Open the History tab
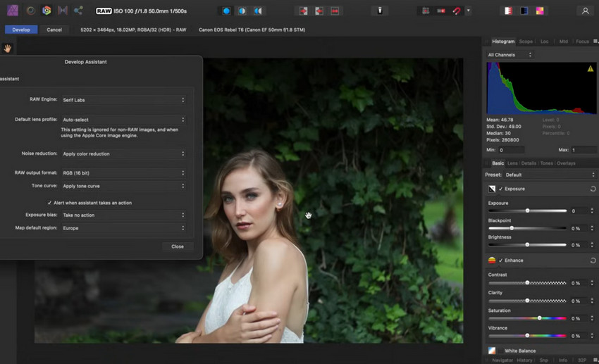Image resolution: width=599 pixels, height=364 pixels. click(x=524, y=360)
